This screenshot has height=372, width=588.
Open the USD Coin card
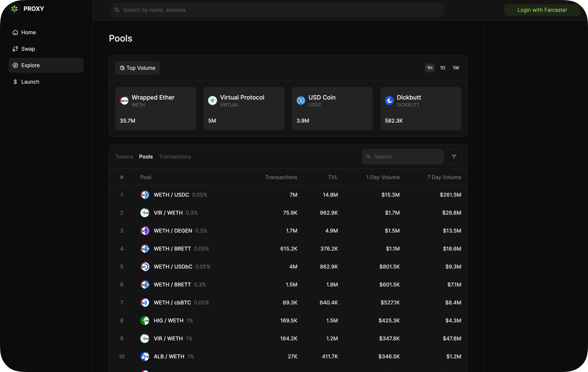tap(332, 109)
